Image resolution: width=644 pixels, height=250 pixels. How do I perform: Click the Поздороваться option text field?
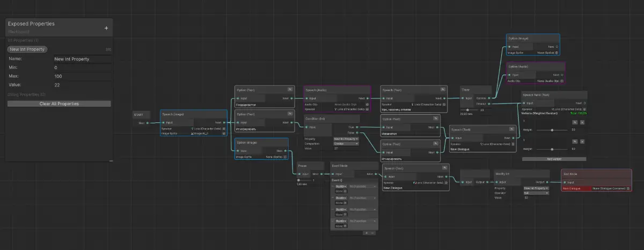[265, 105]
